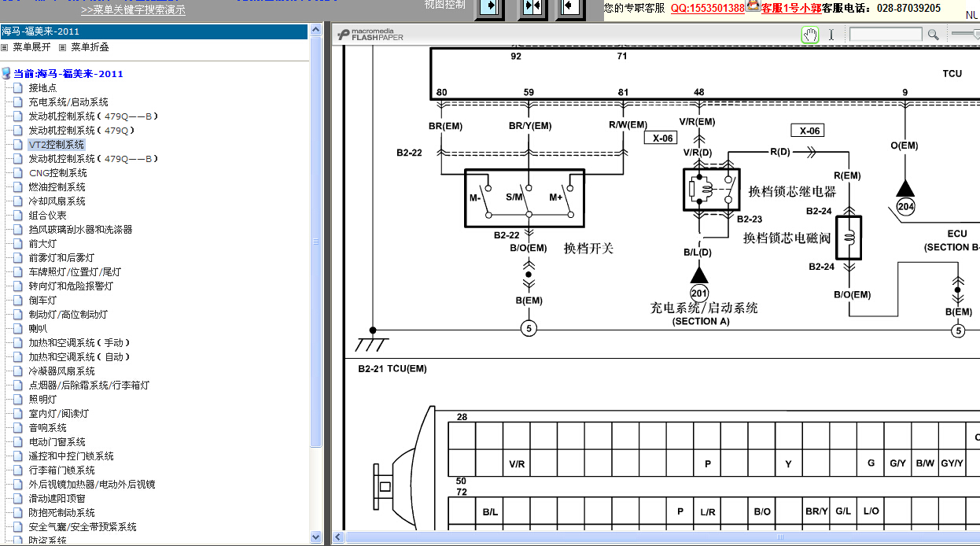Click the page icon beside 照明灯
Image resolution: width=980 pixels, height=546 pixels.
tap(18, 400)
